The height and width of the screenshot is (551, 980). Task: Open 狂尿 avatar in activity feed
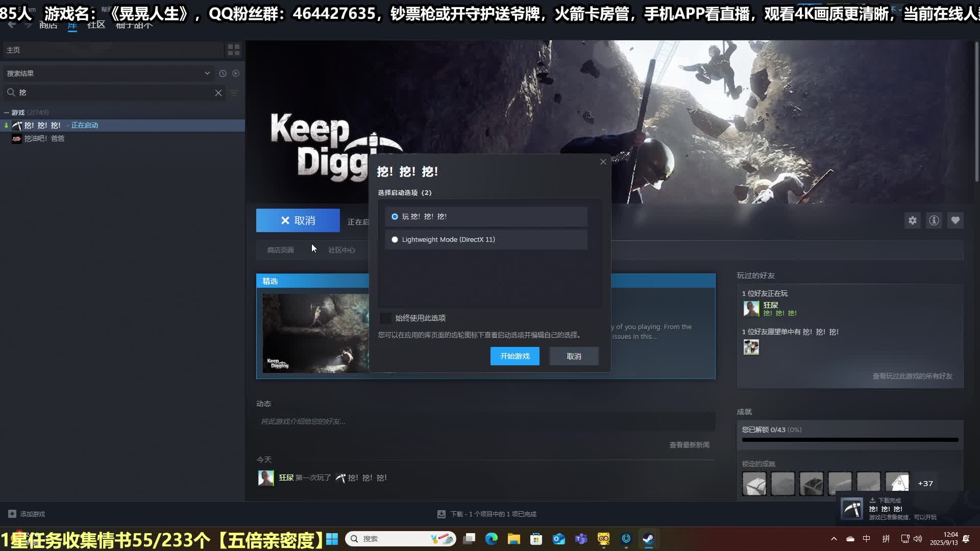[x=266, y=478]
